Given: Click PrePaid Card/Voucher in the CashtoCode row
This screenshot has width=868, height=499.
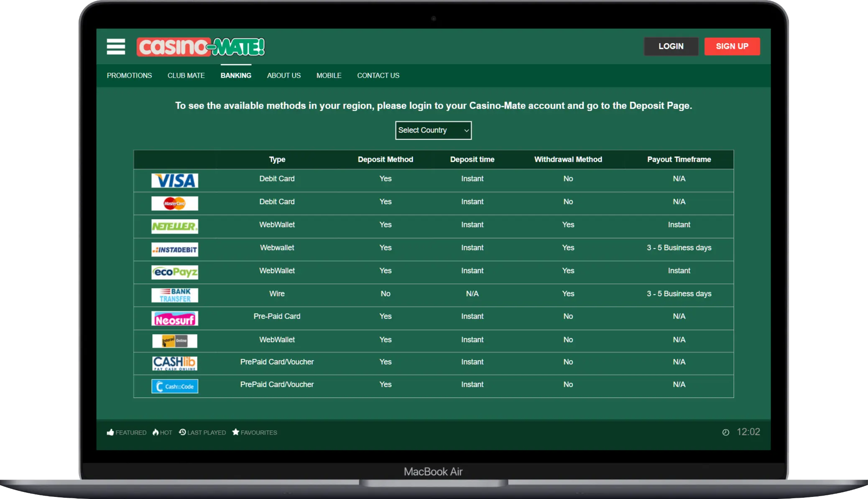Looking at the screenshot, I should (277, 384).
